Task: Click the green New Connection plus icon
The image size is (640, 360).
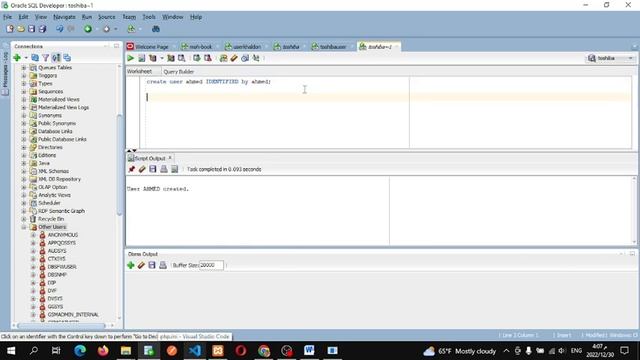Action: (x=17, y=58)
